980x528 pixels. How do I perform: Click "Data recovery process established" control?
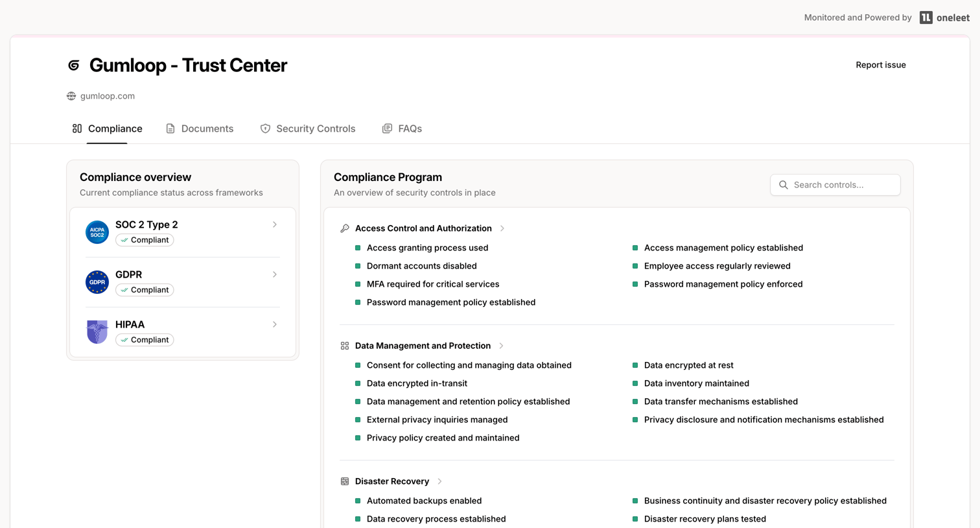tap(436, 519)
